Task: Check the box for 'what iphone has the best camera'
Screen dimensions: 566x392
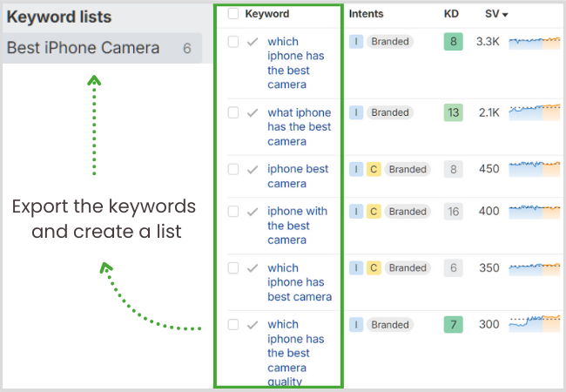Action: click(233, 112)
